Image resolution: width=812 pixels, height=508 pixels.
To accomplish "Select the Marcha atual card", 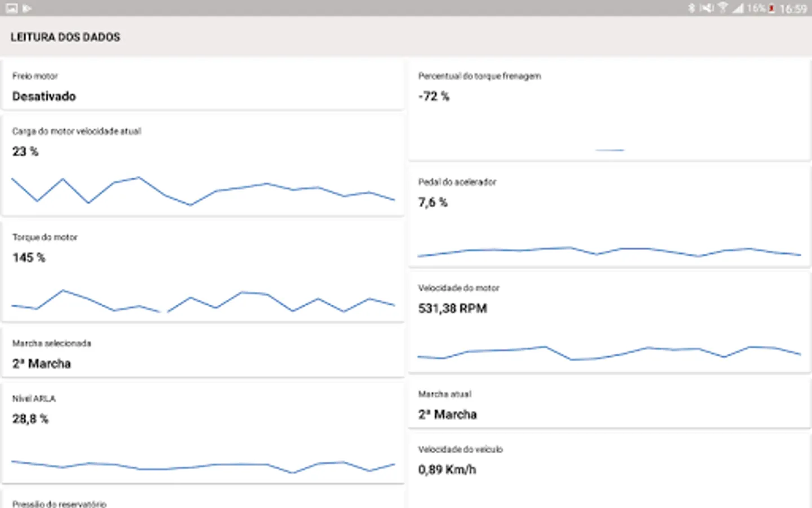I will (x=610, y=405).
